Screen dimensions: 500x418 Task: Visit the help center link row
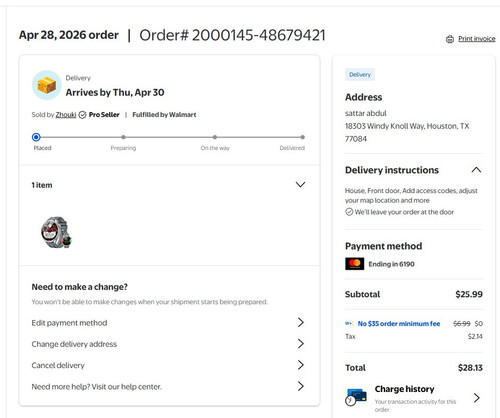click(x=168, y=387)
